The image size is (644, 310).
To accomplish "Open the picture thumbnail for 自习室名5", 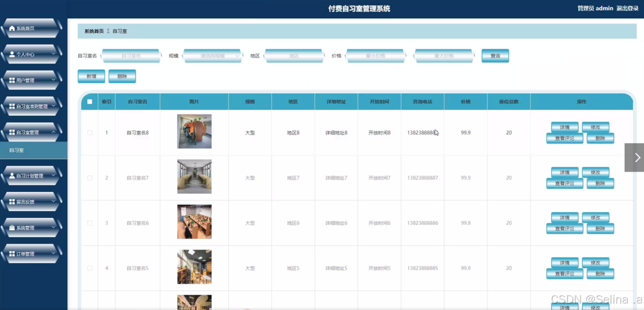I will click(194, 267).
